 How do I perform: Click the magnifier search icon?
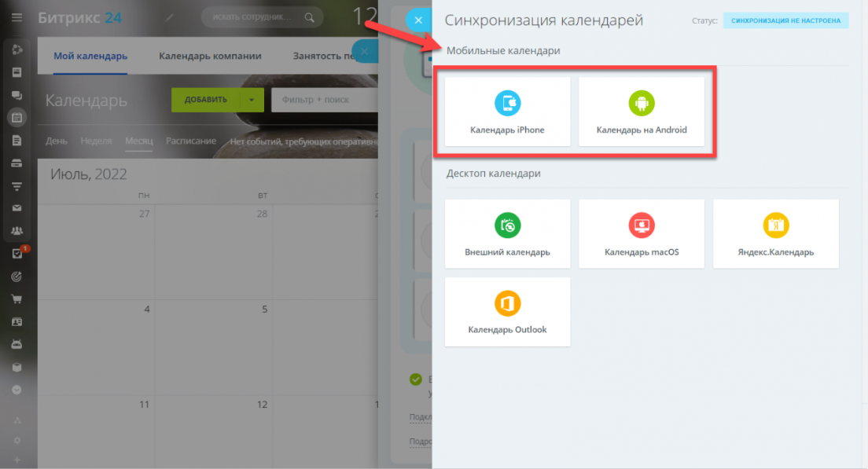[310, 18]
